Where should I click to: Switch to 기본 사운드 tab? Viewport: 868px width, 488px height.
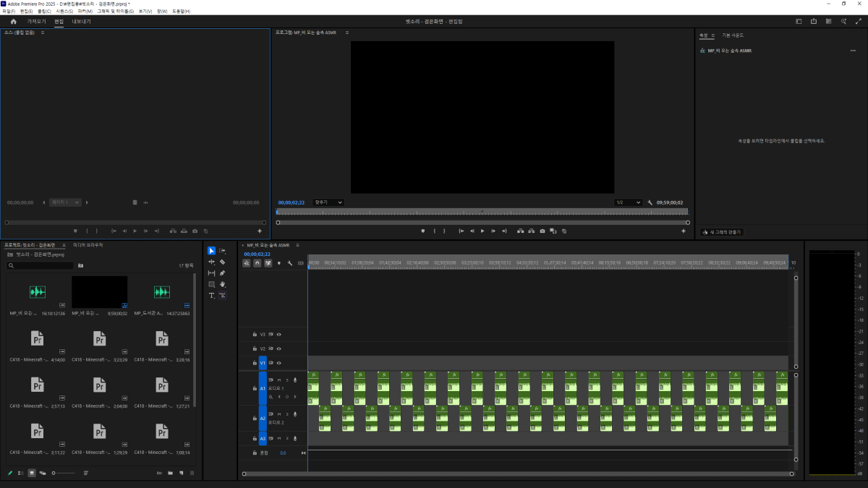(732, 35)
